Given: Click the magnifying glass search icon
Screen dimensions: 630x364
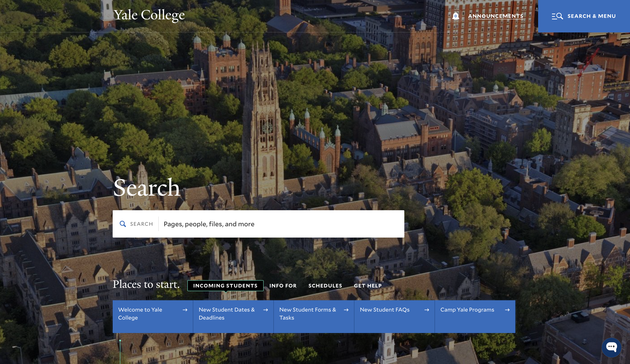Looking at the screenshot, I should (122, 224).
